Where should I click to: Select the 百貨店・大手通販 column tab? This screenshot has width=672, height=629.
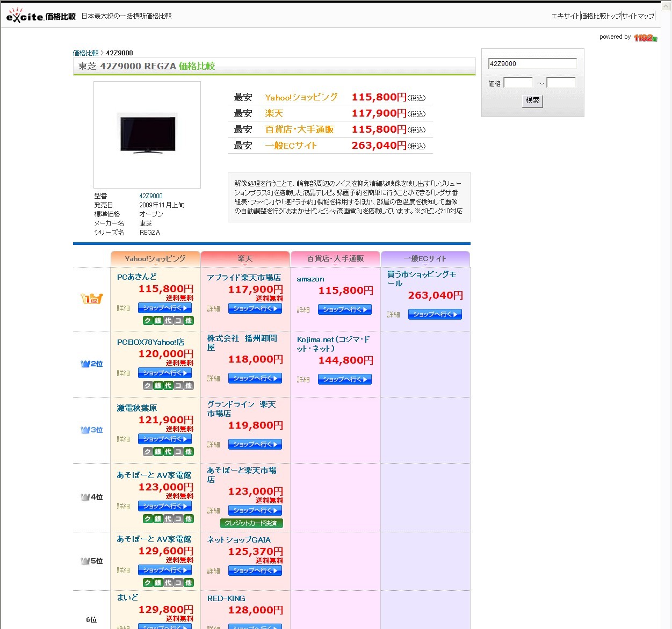[335, 259]
